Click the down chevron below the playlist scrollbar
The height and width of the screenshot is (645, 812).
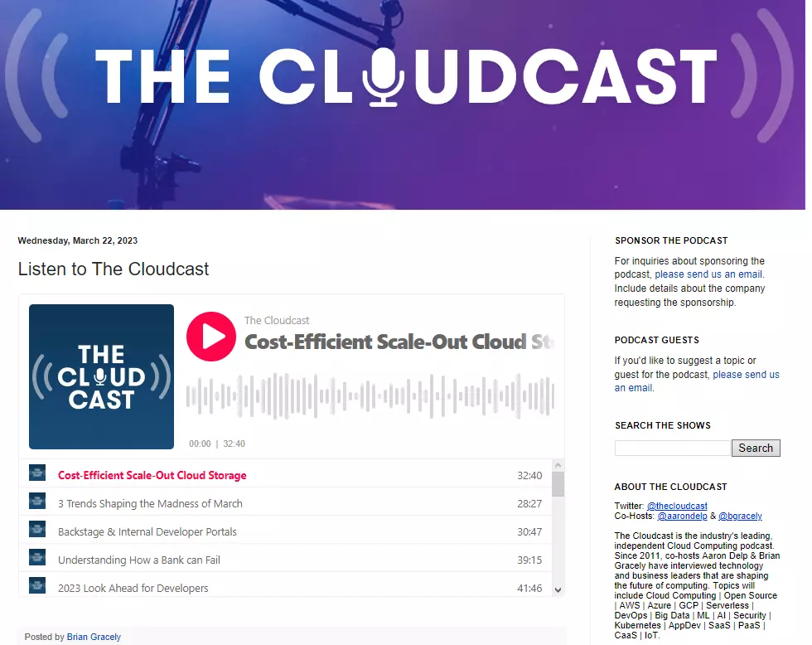557,589
